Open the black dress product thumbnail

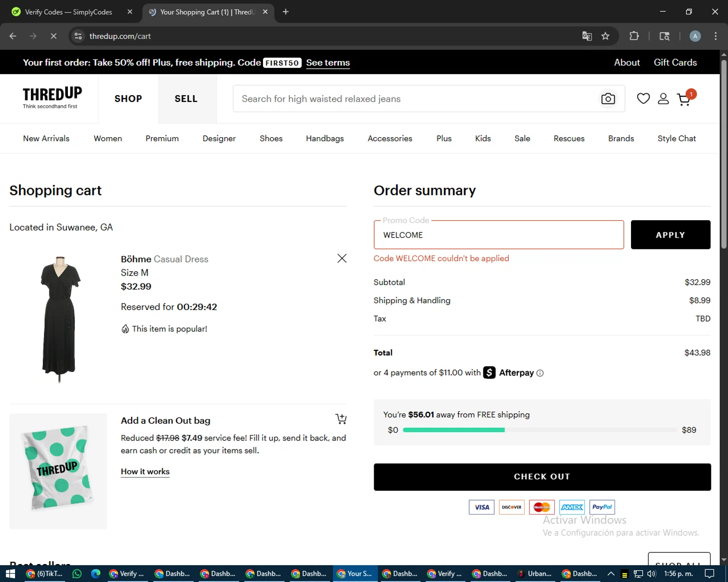click(x=60, y=319)
